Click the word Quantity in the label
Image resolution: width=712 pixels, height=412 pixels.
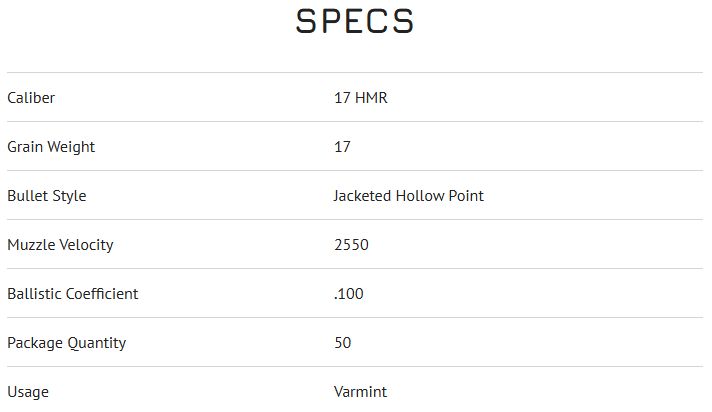(x=97, y=343)
